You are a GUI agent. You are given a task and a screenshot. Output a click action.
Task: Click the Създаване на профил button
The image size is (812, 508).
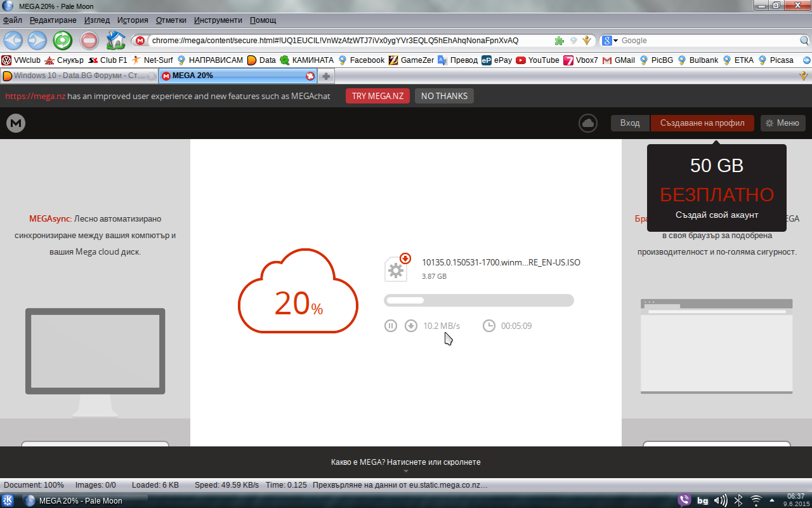pyautogui.click(x=702, y=123)
